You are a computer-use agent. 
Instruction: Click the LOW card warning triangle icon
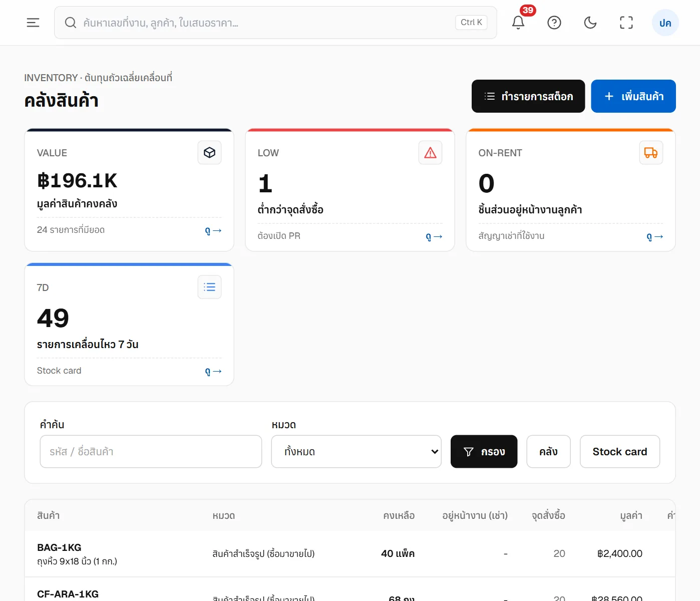coord(430,153)
